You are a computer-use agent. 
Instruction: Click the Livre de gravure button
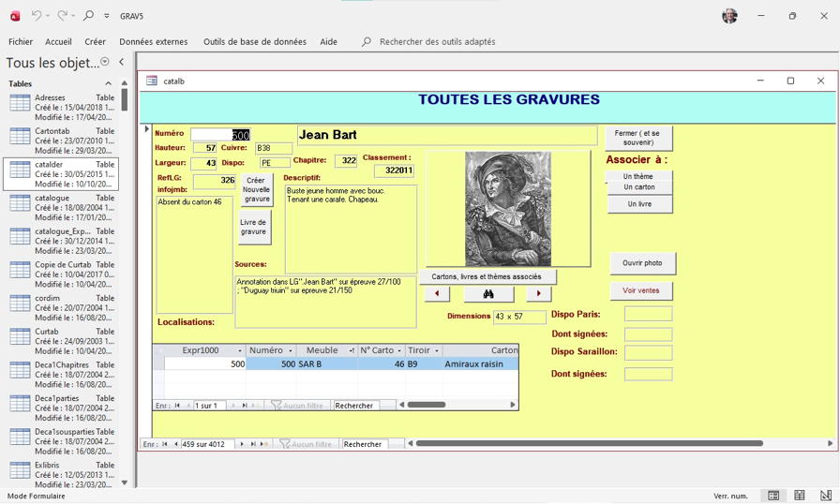[254, 228]
